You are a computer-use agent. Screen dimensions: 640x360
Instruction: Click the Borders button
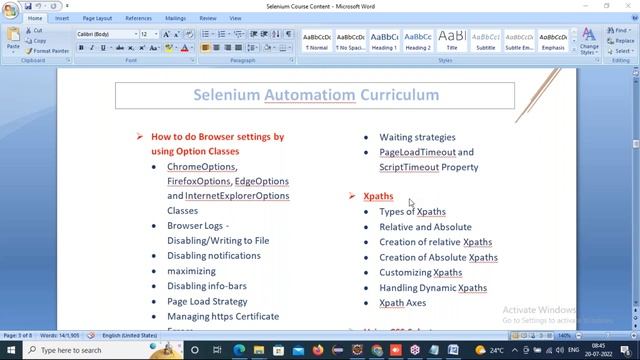coord(282,48)
